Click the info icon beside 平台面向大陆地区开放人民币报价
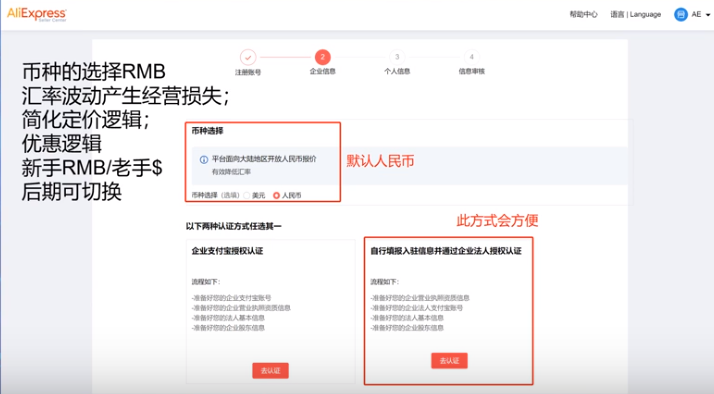The image size is (714, 394). point(204,159)
